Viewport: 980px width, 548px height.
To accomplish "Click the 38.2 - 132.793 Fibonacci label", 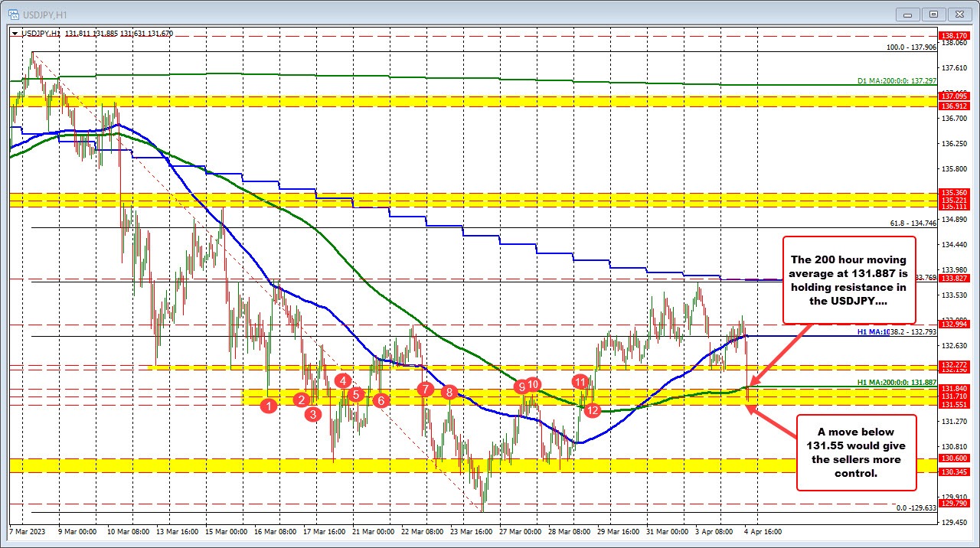I will 914,332.
